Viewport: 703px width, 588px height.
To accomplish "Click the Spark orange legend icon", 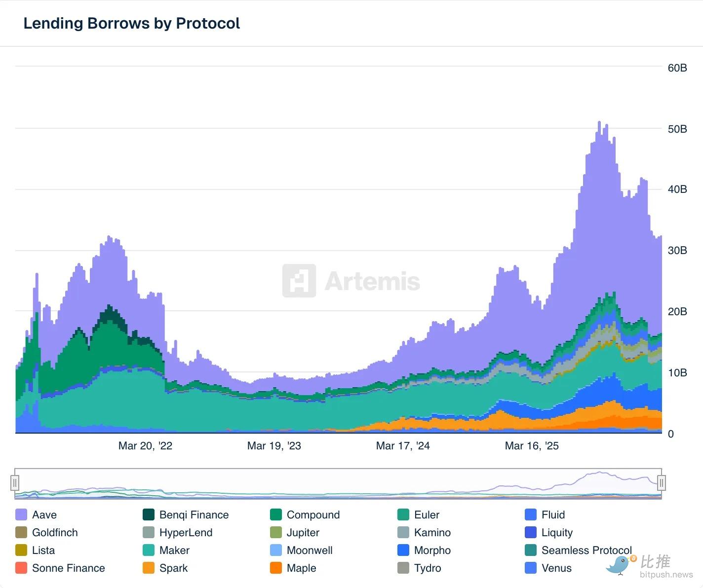I will [149, 568].
